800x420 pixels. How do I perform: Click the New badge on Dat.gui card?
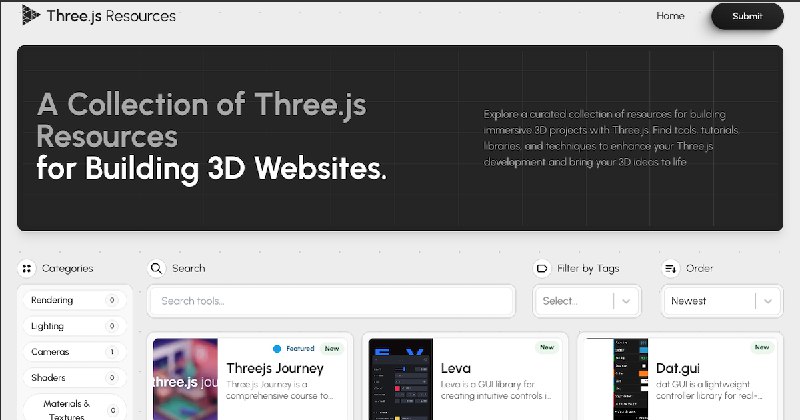(762, 348)
